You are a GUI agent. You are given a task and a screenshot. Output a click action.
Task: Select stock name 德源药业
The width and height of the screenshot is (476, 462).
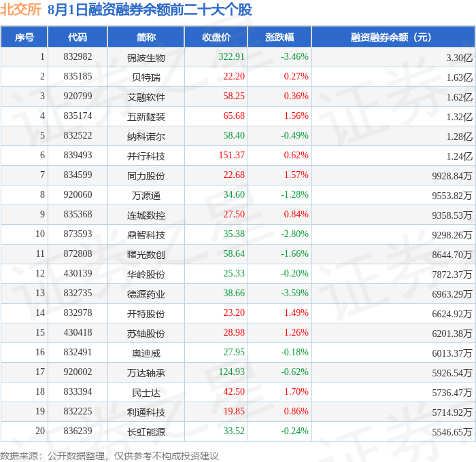pyautogui.click(x=146, y=294)
